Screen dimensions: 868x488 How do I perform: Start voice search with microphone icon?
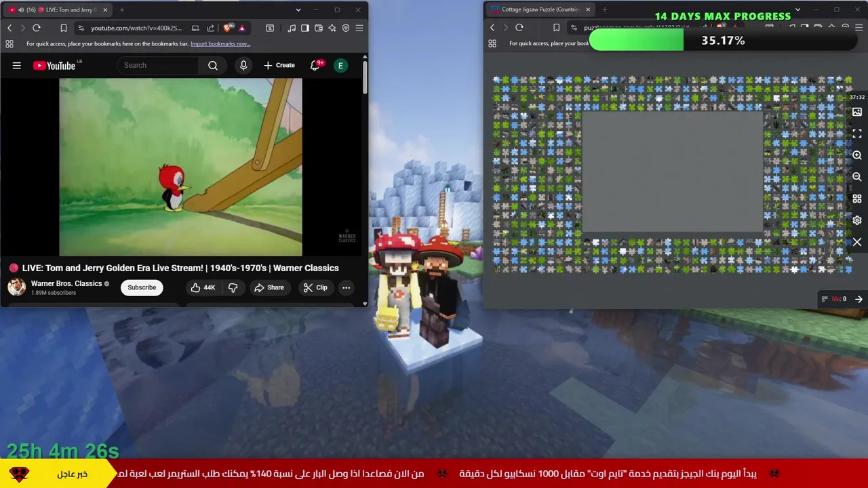pos(243,65)
